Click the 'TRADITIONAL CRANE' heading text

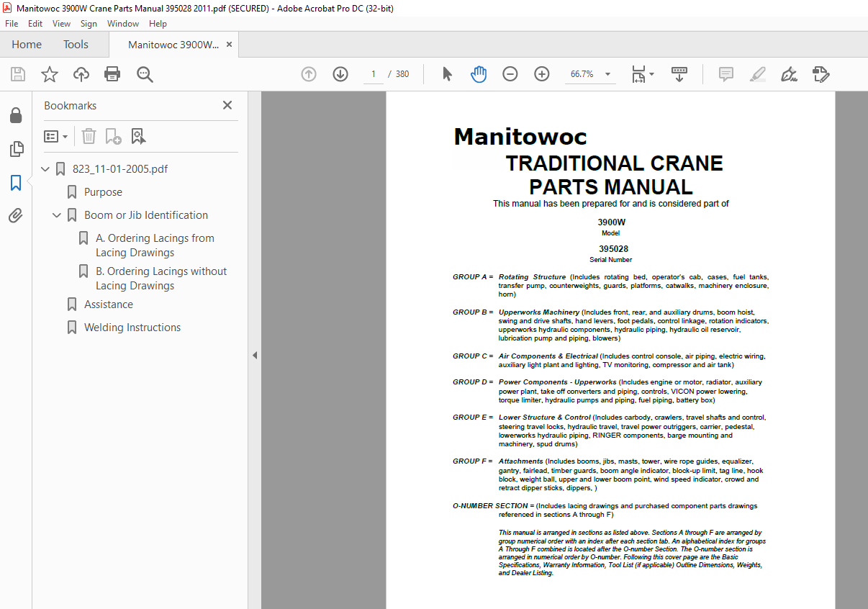coord(614,163)
